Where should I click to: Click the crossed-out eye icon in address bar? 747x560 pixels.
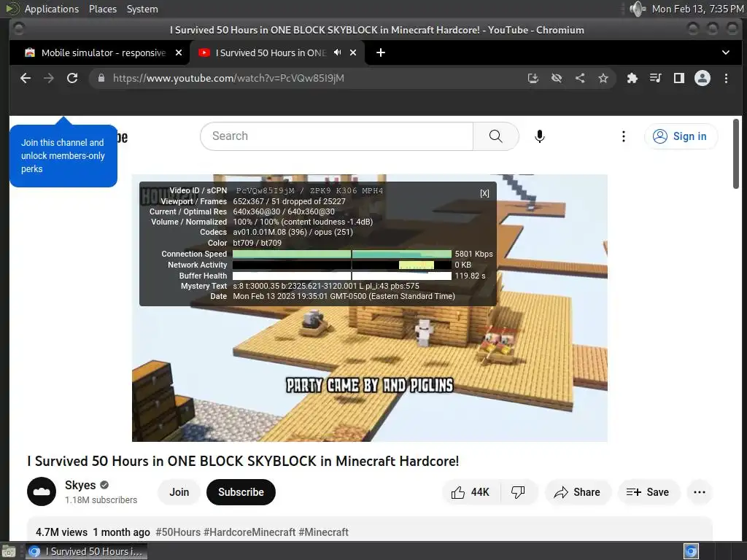pyautogui.click(x=557, y=78)
